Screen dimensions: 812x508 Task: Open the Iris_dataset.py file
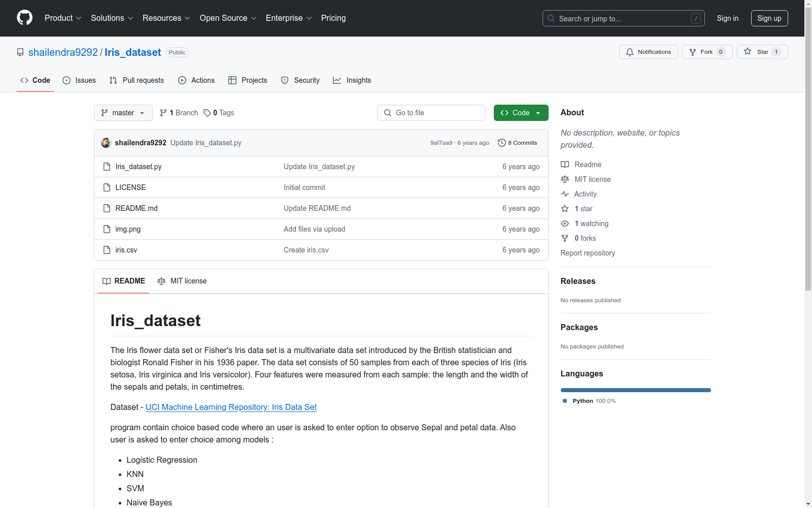[139, 167]
